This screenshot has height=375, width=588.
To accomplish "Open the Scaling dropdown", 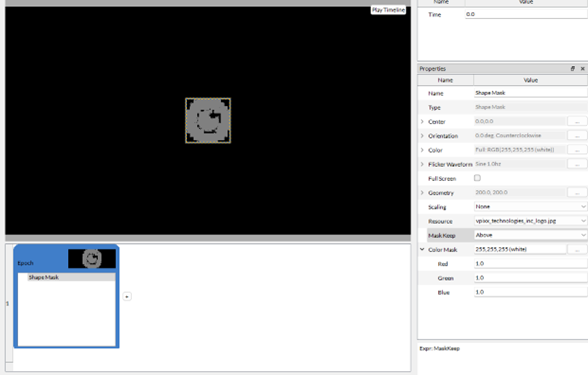I will pyautogui.click(x=530, y=207).
